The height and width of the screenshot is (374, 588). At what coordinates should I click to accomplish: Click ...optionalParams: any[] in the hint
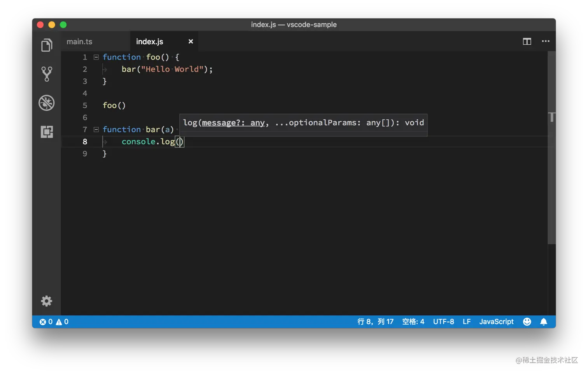tap(335, 123)
